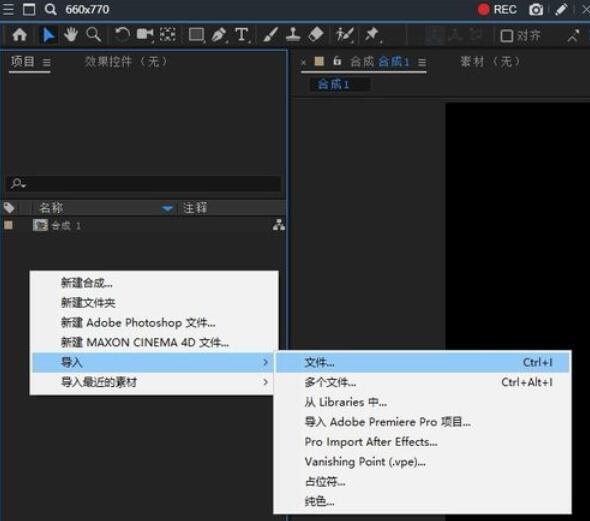Image resolution: width=590 pixels, height=521 pixels.
Task: Select the Clone Stamp tool
Action: (x=293, y=35)
